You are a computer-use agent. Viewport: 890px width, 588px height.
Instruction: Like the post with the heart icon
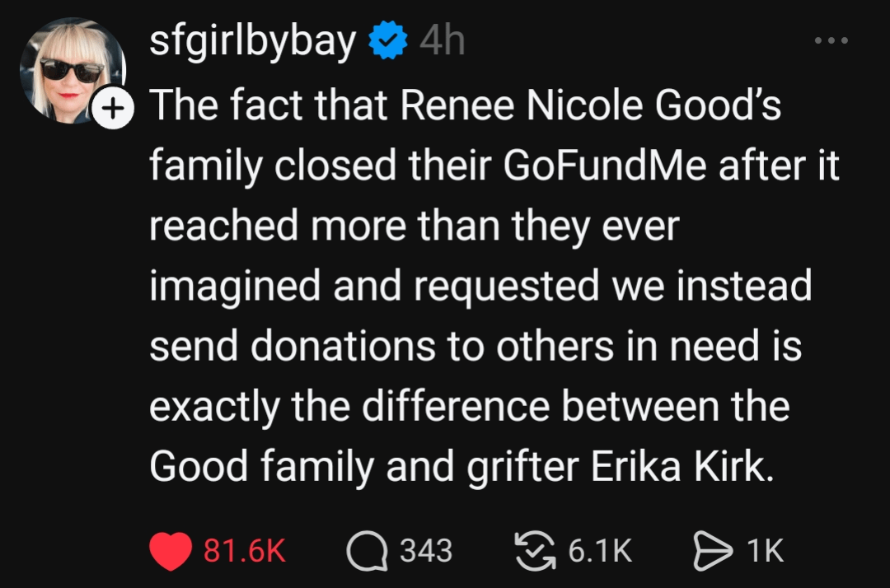[x=172, y=551]
